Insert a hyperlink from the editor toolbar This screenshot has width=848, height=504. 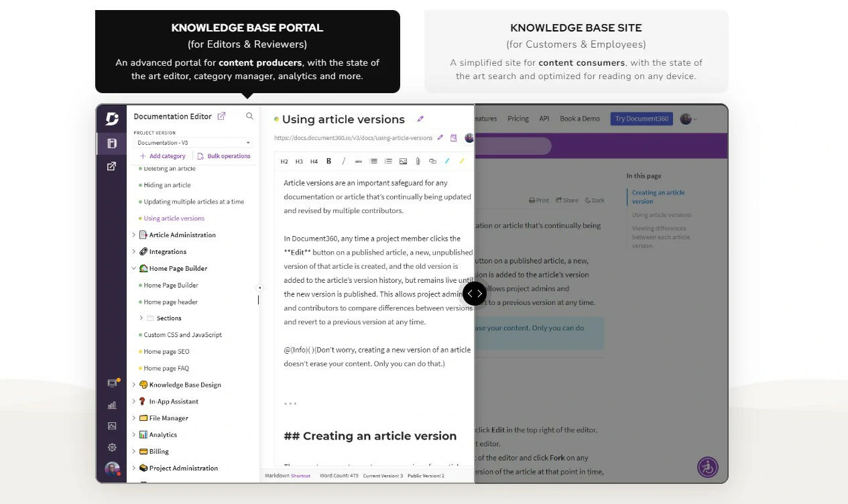coord(432,162)
